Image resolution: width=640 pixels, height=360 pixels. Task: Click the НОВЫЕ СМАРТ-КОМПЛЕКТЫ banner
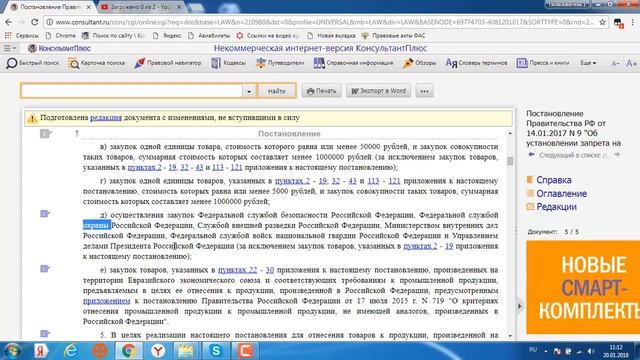point(583,287)
